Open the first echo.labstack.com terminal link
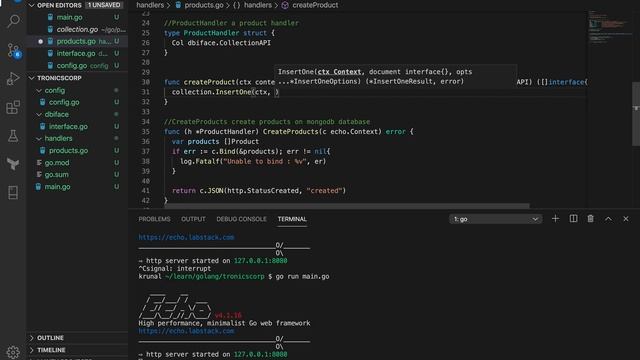The height and width of the screenshot is (360, 640). click(x=186, y=237)
